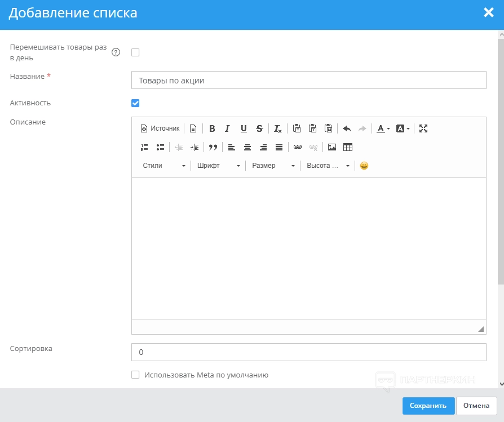Toggle bold formatting in the editor

pyautogui.click(x=212, y=128)
